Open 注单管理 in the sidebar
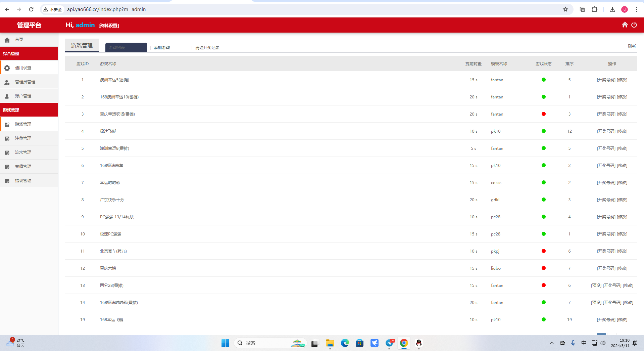Screen dimensions: 644x351 click(x=23, y=138)
